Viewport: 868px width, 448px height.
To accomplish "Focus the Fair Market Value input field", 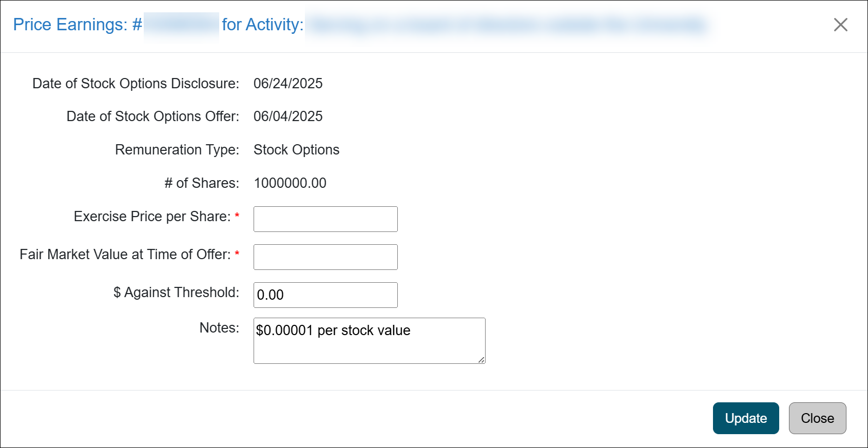I will point(325,257).
